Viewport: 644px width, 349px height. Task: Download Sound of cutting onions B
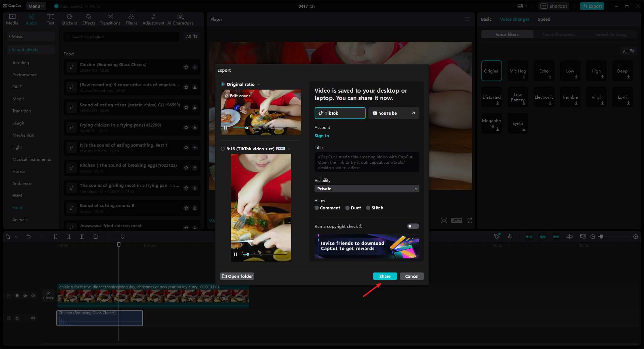[x=195, y=208]
